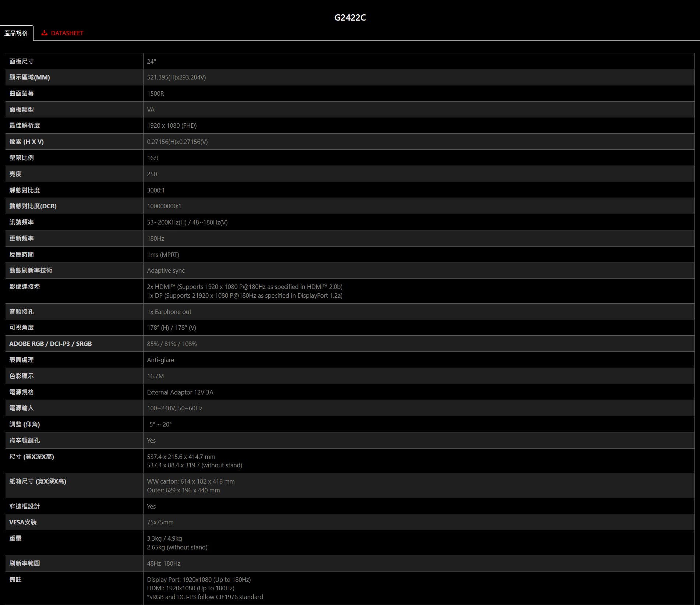The height and width of the screenshot is (605, 700).
Task: Select the 1x DP connector line
Action: (244, 296)
